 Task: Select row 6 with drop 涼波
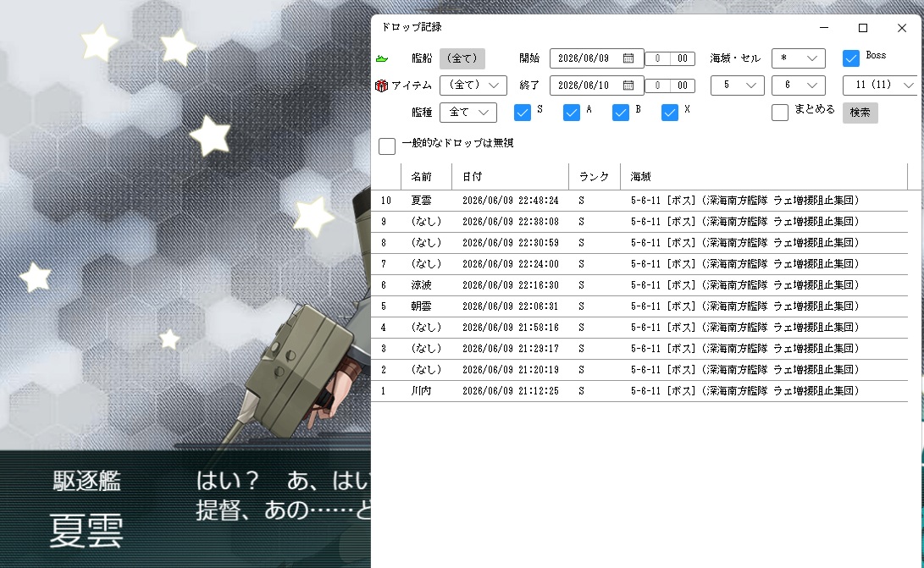(639, 285)
